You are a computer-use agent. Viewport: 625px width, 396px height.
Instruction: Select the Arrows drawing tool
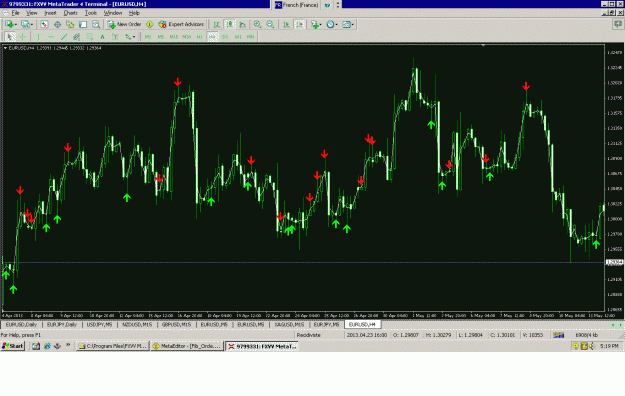pyautogui.click(x=128, y=37)
